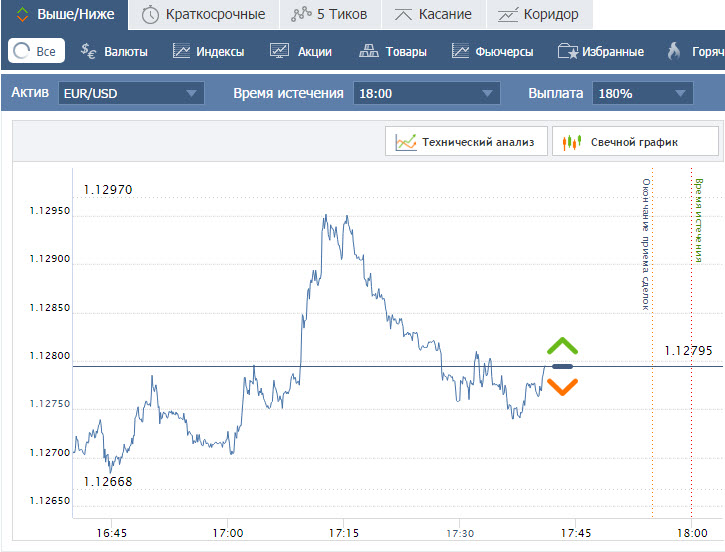Click the chart icon beside Фьючерсы

click(460, 51)
